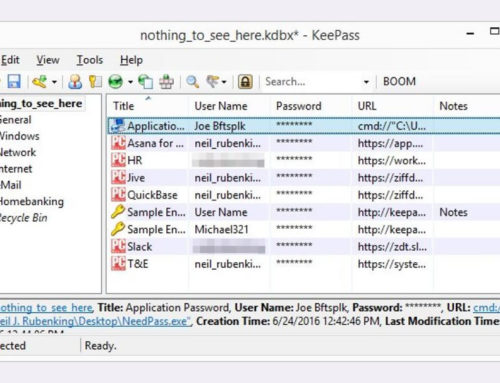The width and height of the screenshot is (500, 383).
Task: Click the Find magnifier icon
Action: [x=192, y=81]
